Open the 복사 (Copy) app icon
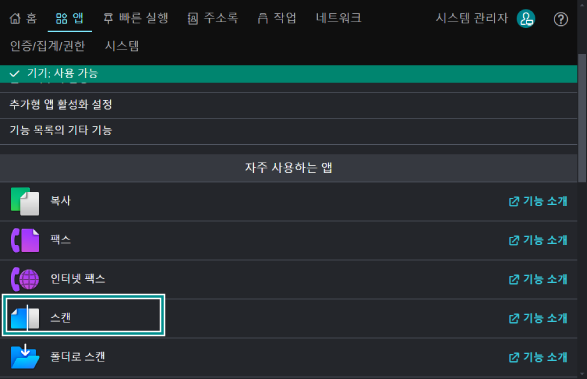The image size is (587, 379). [x=25, y=201]
